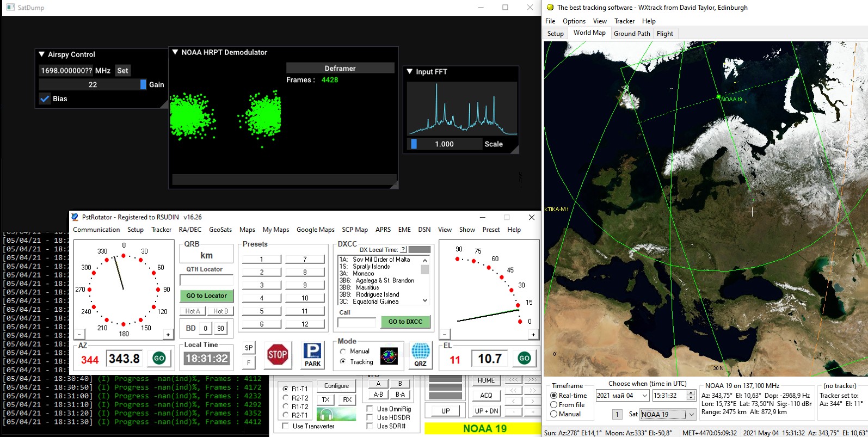Click the GO to DXCC button

pyautogui.click(x=405, y=322)
